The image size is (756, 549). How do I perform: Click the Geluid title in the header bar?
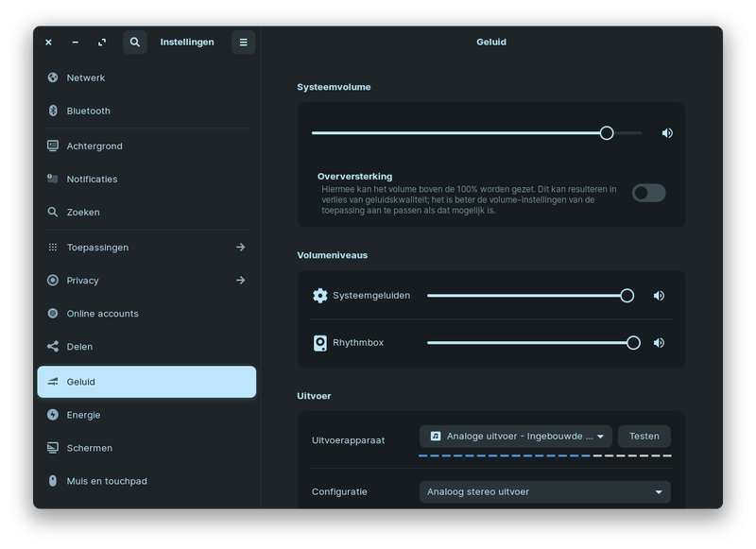tap(491, 42)
